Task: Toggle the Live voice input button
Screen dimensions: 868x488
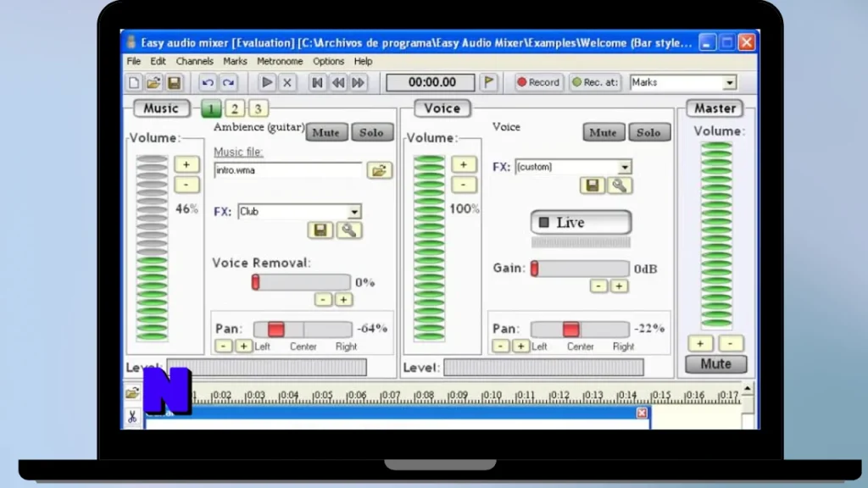Action: 581,223
